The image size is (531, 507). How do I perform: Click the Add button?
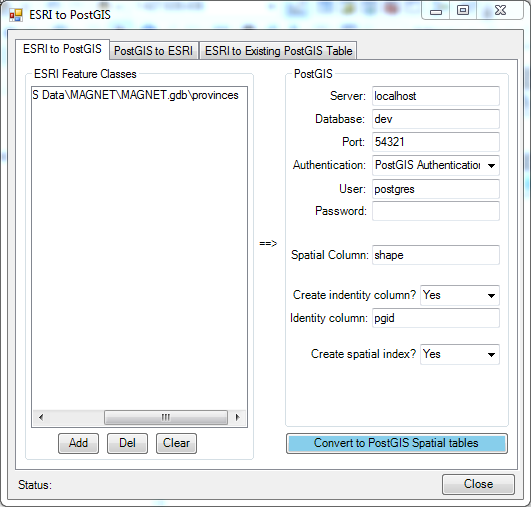pyautogui.click(x=78, y=443)
